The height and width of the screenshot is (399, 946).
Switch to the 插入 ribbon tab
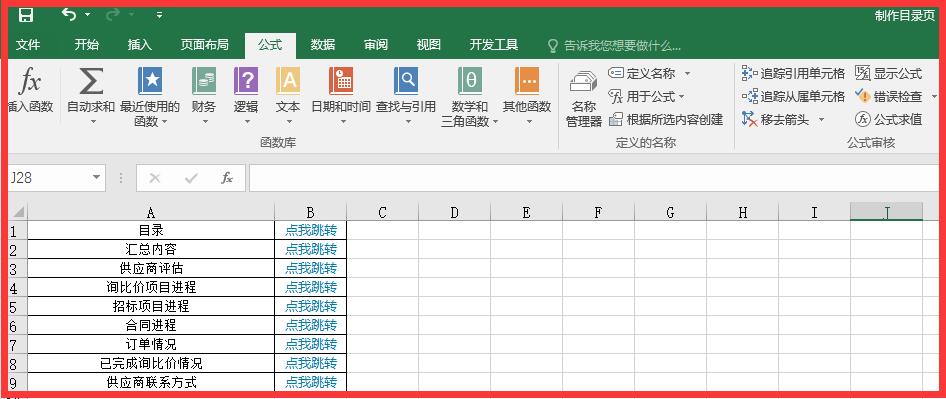[x=139, y=45]
